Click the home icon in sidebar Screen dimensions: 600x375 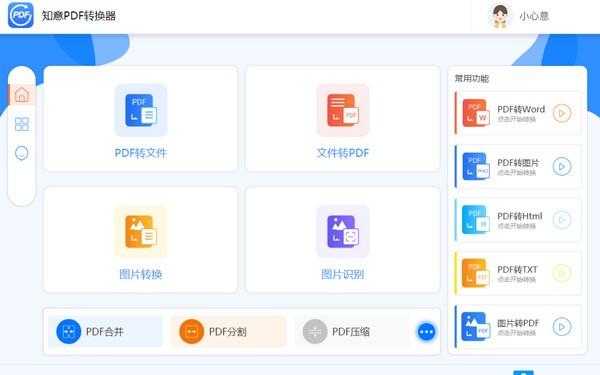coord(22,95)
